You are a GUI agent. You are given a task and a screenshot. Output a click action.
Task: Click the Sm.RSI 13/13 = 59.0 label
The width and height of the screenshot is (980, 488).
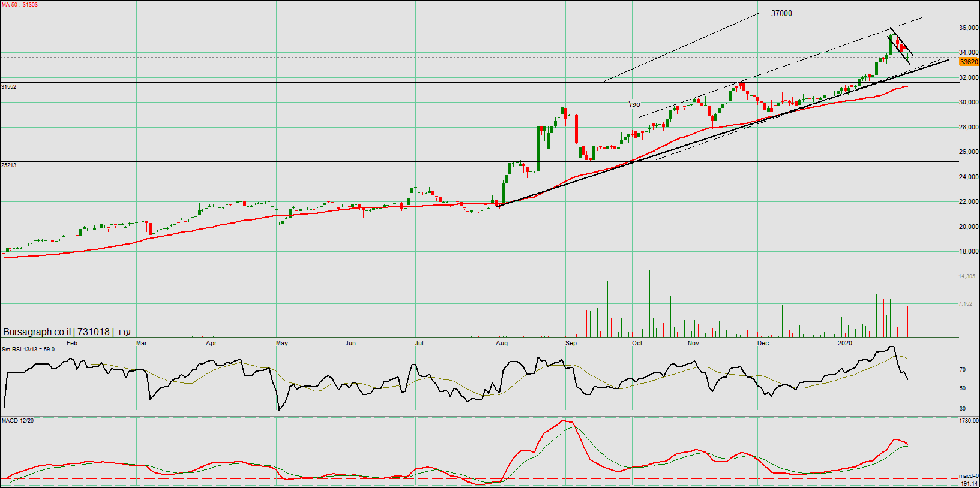click(28, 350)
